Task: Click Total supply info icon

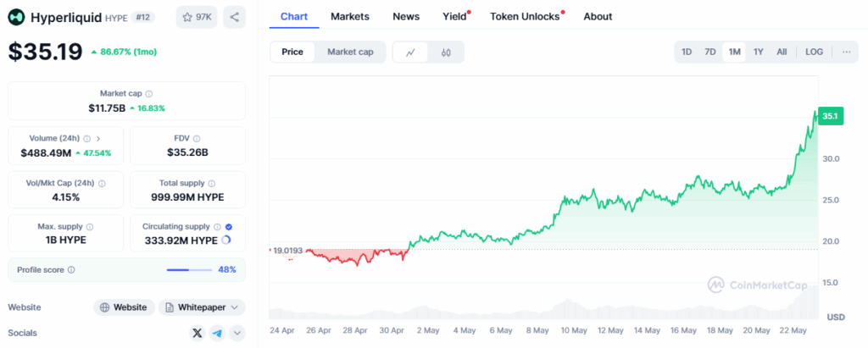Action: click(x=211, y=183)
